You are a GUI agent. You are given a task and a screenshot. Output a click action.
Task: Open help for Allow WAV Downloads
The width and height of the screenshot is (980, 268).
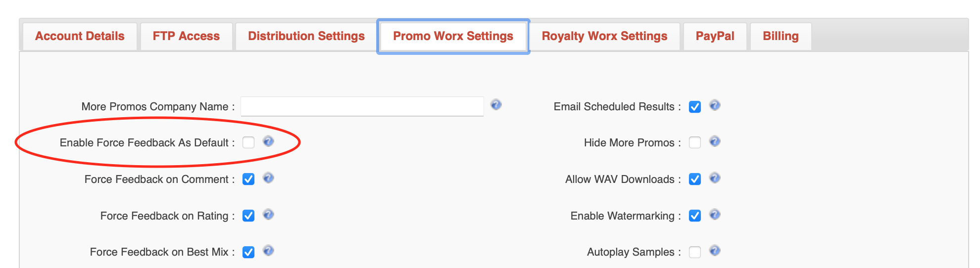[x=715, y=178]
